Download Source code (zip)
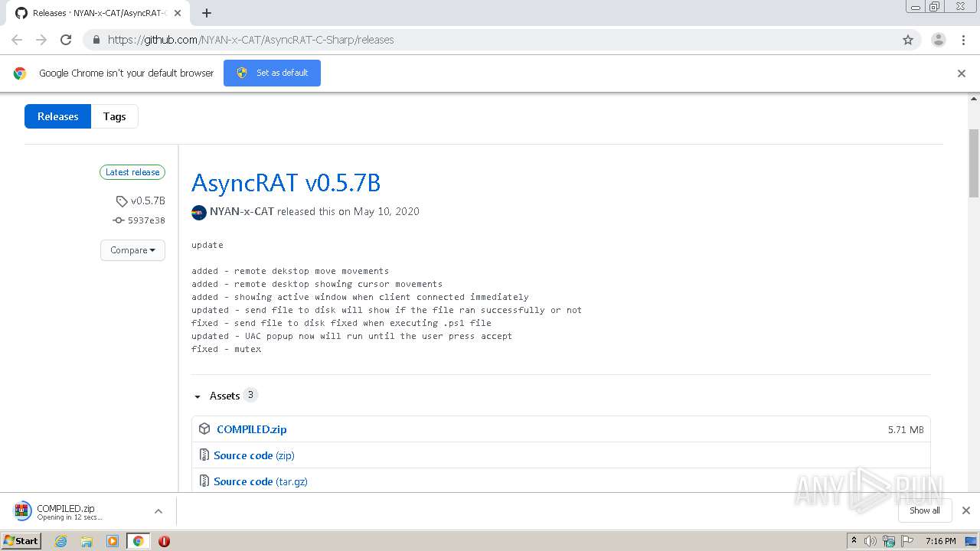This screenshot has width=980, height=551. click(254, 455)
